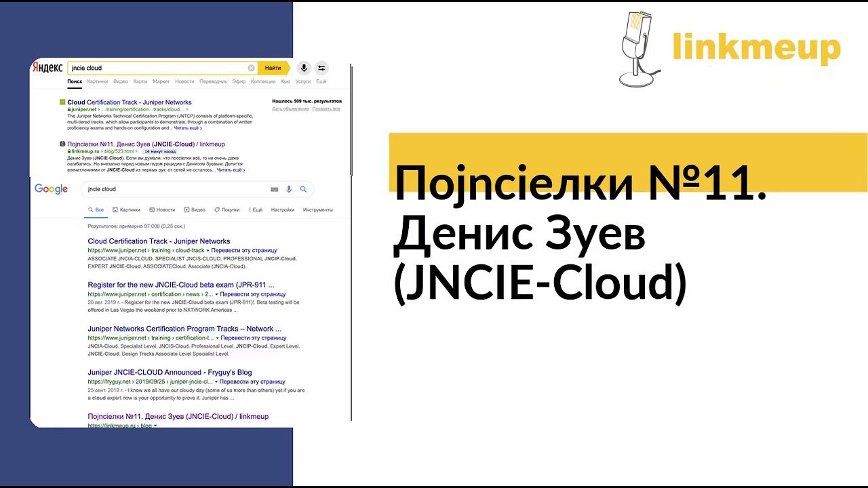Click Google voice search microphone
868x488 pixels.
point(289,189)
